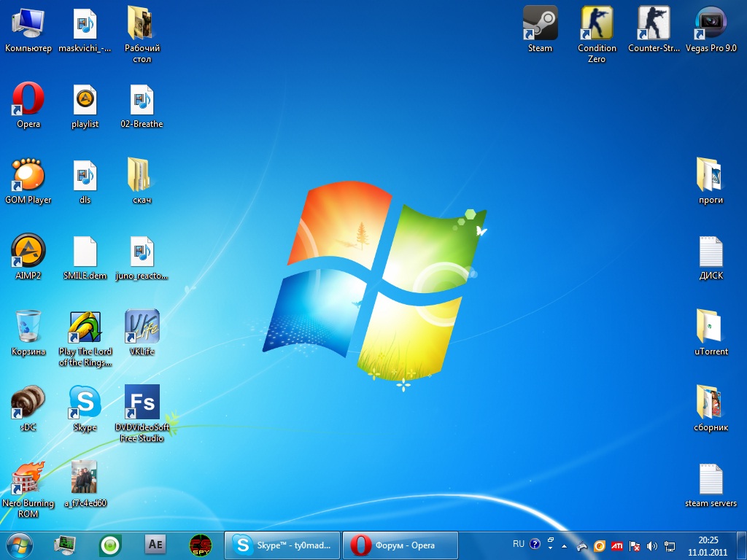Open the game controller tray icon
The width and height of the screenshot is (747, 560).
pos(581,546)
